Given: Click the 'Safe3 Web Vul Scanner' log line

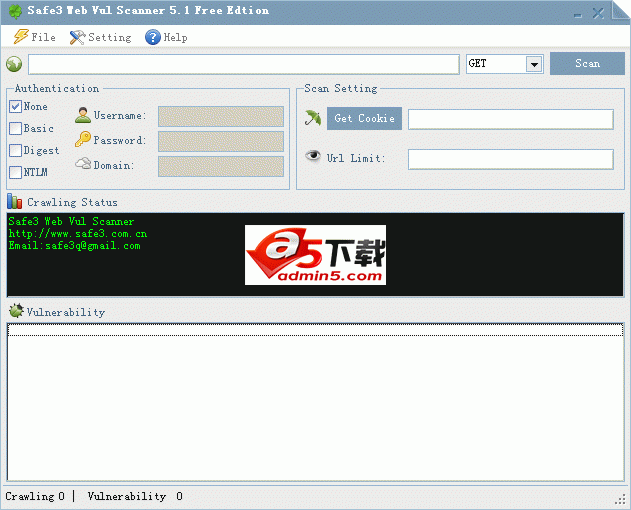Looking at the screenshot, I should point(71,221).
